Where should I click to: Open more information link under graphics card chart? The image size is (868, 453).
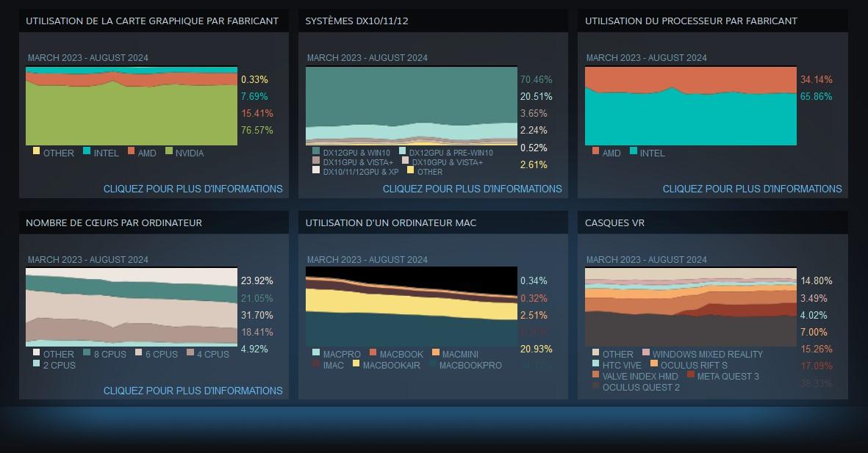pos(193,189)
